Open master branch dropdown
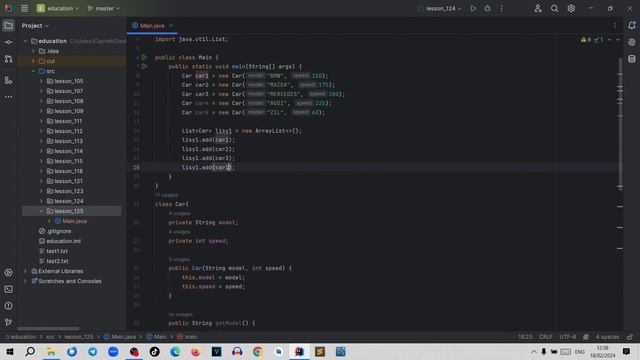 [x=104, y=8]
